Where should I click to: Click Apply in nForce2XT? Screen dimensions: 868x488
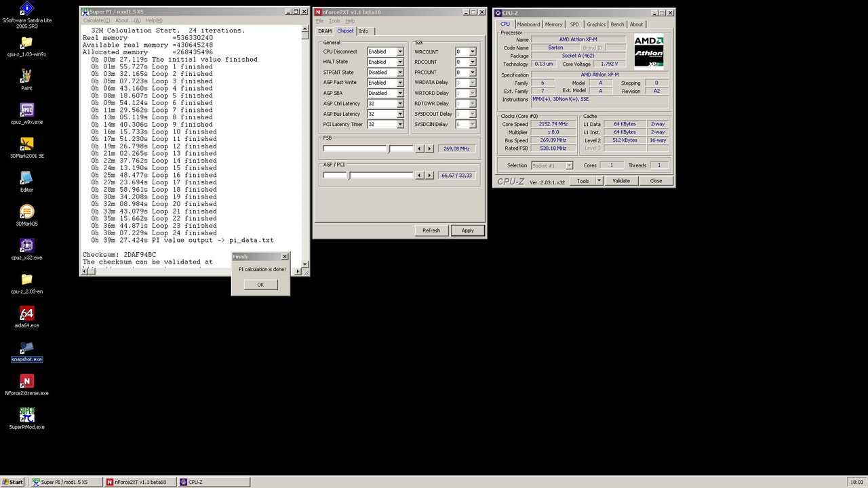pyautogui.click(x=468, y=230)
